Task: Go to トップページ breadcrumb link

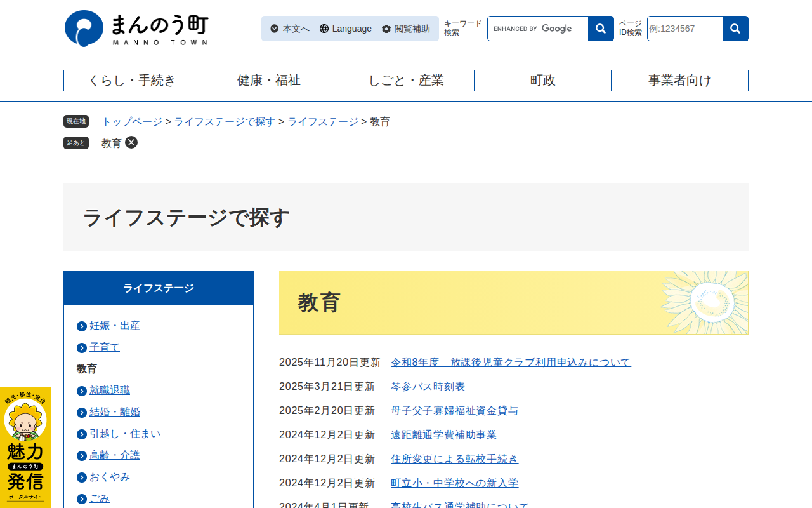Action: pos(132,122)
